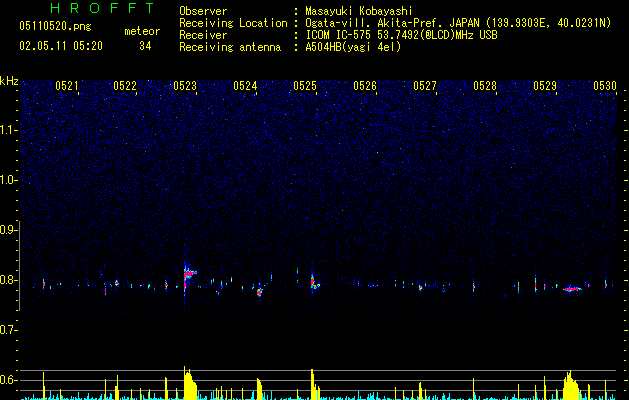Click the 0521 time marker
Viewport: 629px width, 400px height.
point(67,86)
